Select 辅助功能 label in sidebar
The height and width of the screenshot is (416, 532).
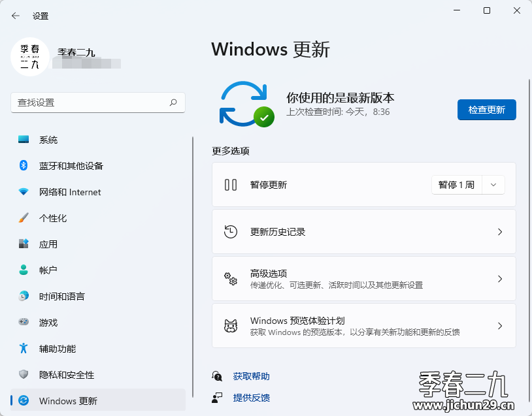pyautogui.click(x=58, y=349)
